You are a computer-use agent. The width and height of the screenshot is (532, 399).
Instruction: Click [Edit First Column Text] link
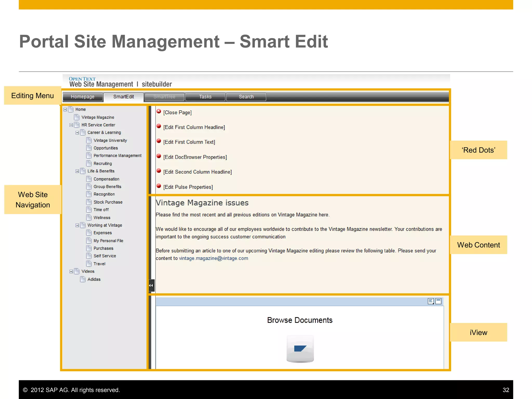coord(189,142)
